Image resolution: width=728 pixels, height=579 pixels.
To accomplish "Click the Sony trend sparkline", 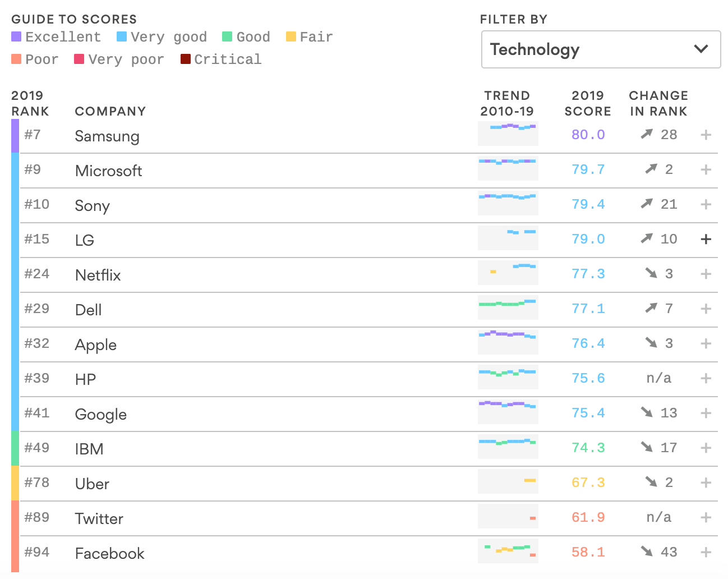I will tap(508, 203).
